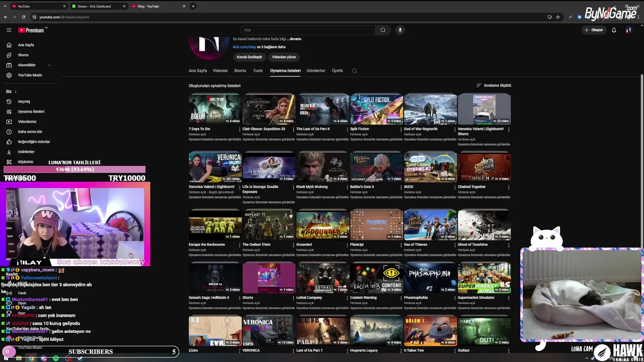The height and width of the screenshot is (362, 644).
Task: Open Ana Sayfa in the left sidebar
Action: tap(26, 45)
